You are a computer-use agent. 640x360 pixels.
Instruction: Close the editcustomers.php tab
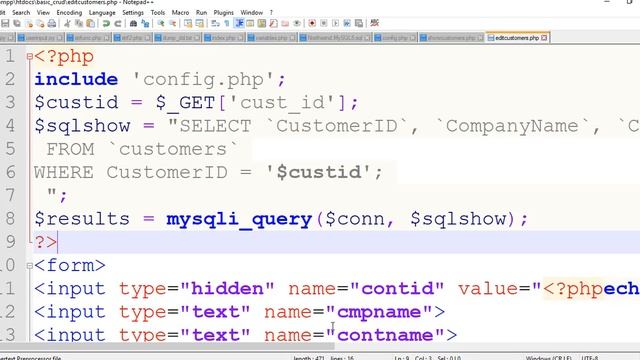click(544, 38)
